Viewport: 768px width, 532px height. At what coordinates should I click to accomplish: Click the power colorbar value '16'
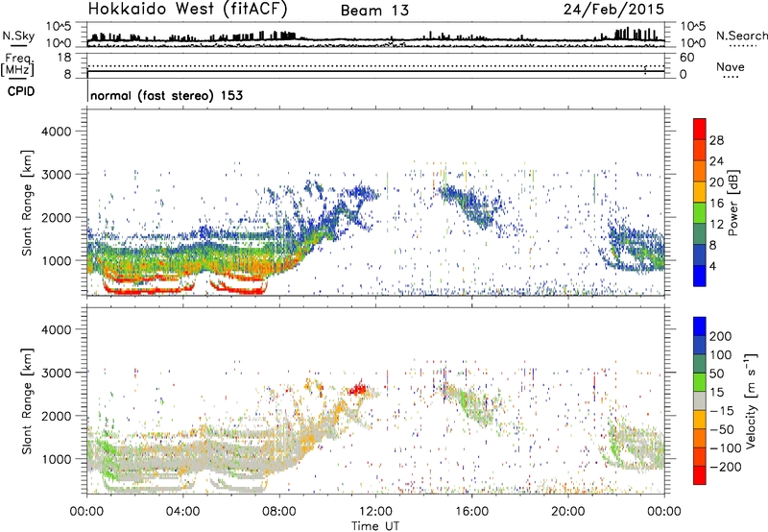(x=716, y=204)
